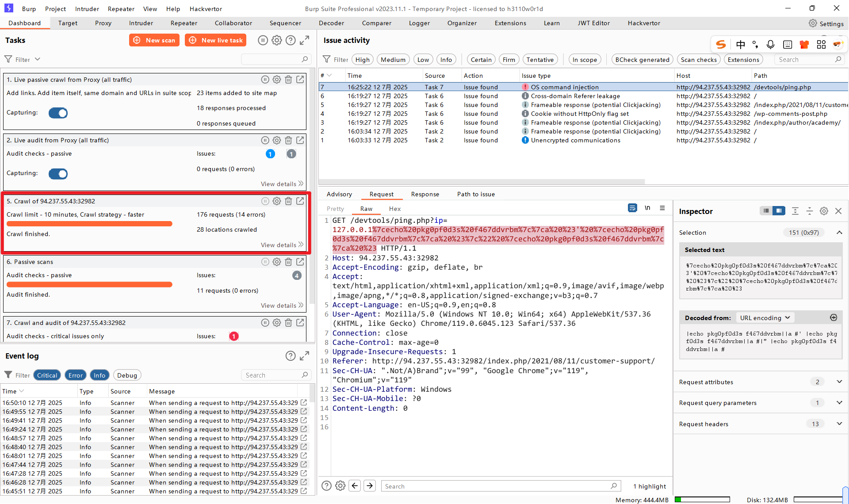Toggle Capturing switch for Live audit

click(x=58, y=174)
